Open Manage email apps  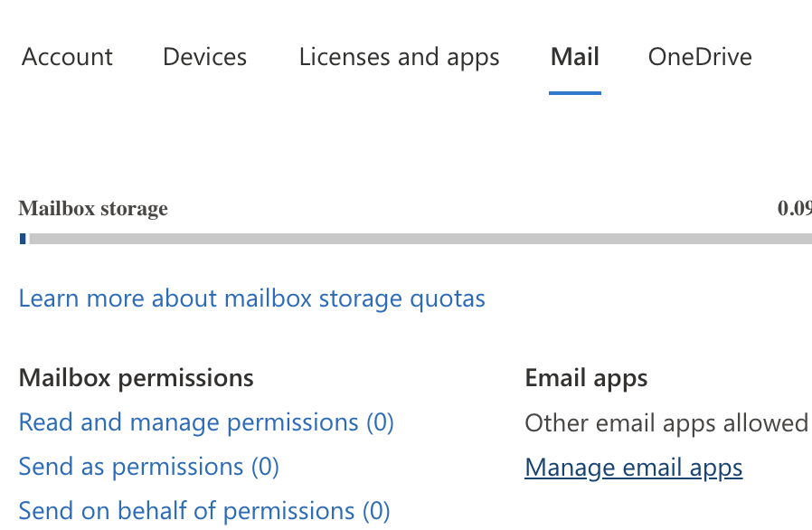[633, 467]
